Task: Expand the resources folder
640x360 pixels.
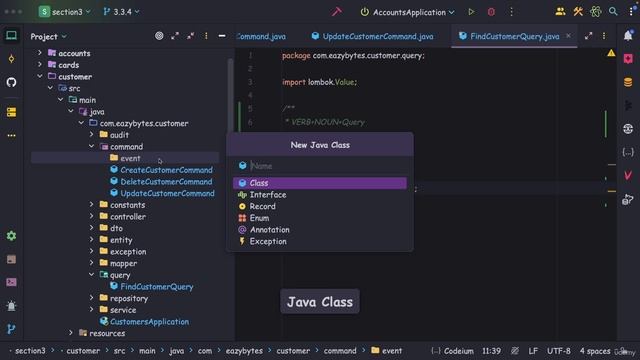Action: click(71, 333)
